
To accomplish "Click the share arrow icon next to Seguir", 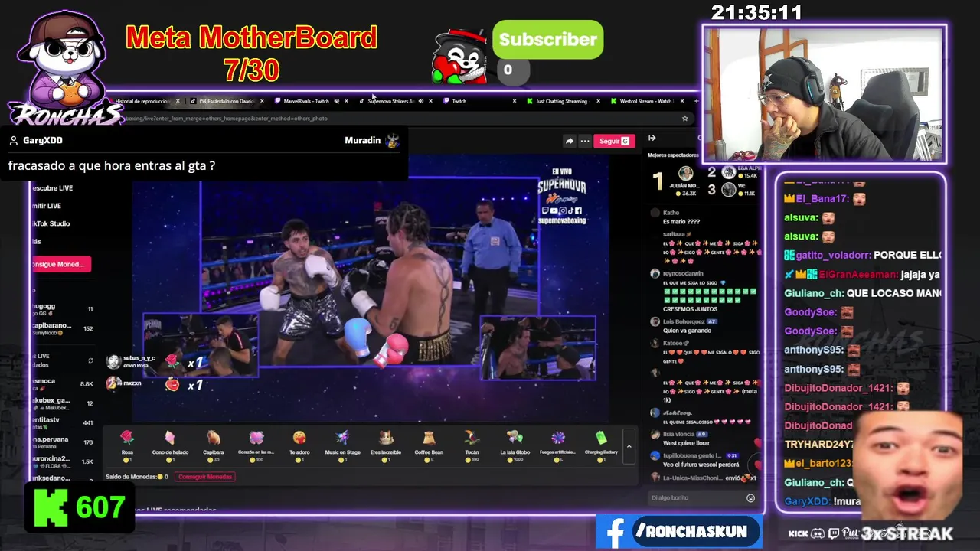I will pyautogui.click(x=569, y=141).
